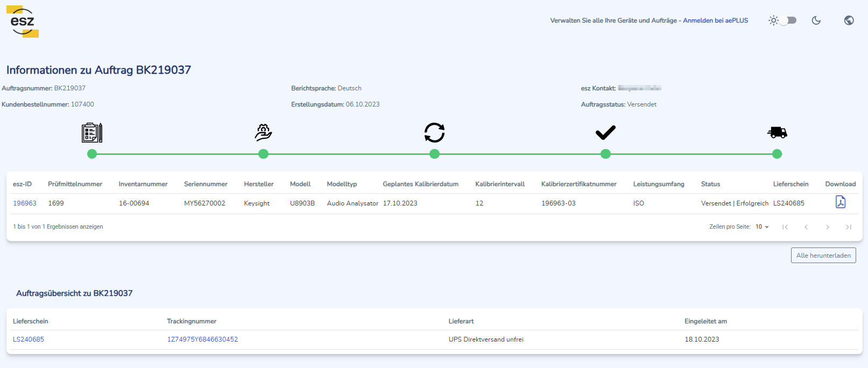Go to the previous page arrow
Image resolution: width=868 pixels, height=368 pixels.
(806, 227)
